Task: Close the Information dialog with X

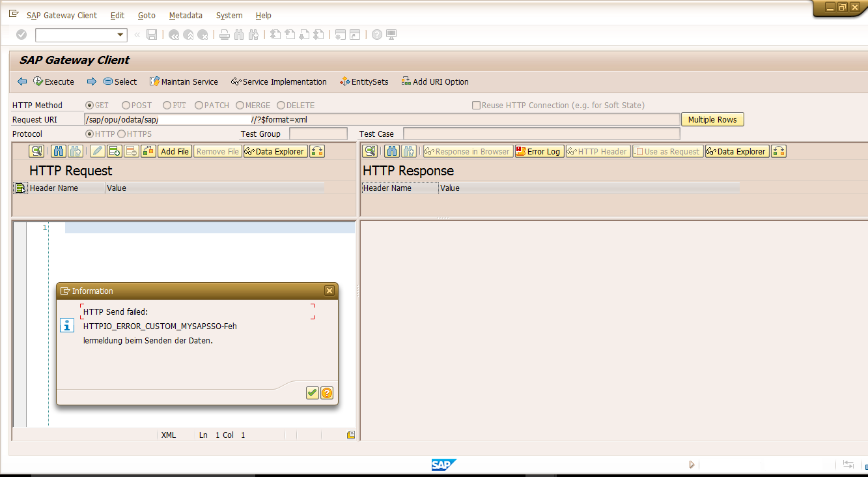Action: [x=329, y=291]
